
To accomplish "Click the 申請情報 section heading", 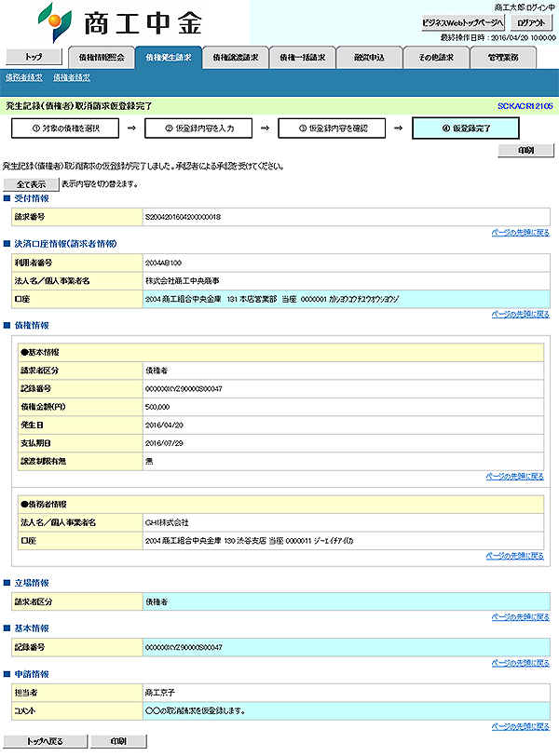I will [32, 674].
